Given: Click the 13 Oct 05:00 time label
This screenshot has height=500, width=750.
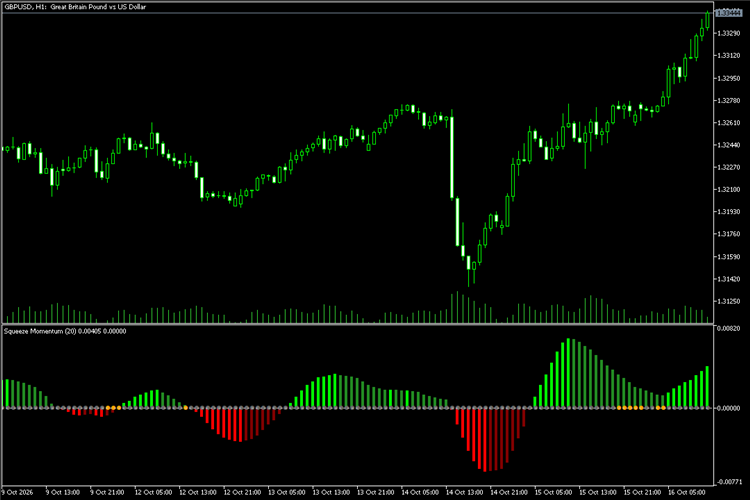Looking at the screenshot, I should pyautogui.click(x=287, y=492).
